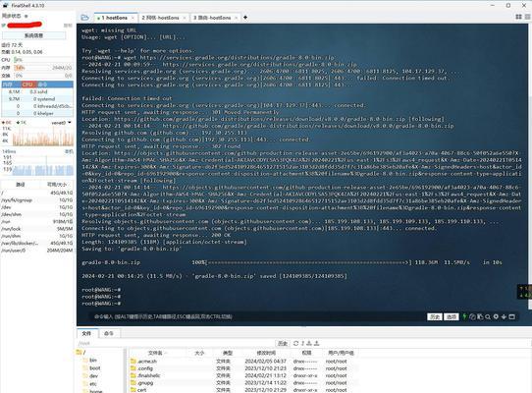Screen dimensions: 532x393
Task: Open terminal search magnifier icon
Action: coord(488,317)
